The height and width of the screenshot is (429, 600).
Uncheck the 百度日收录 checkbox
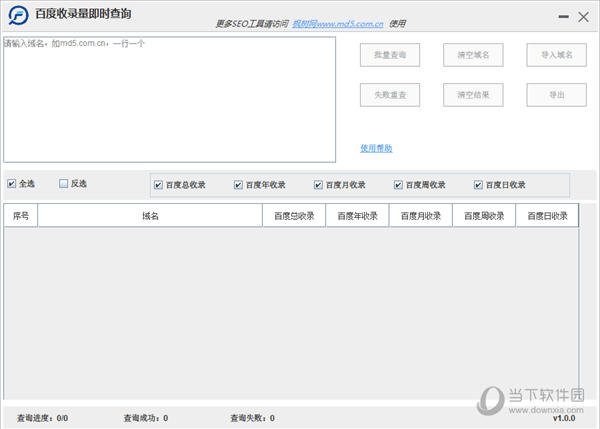pyautogui.click(x=478, y=185)
